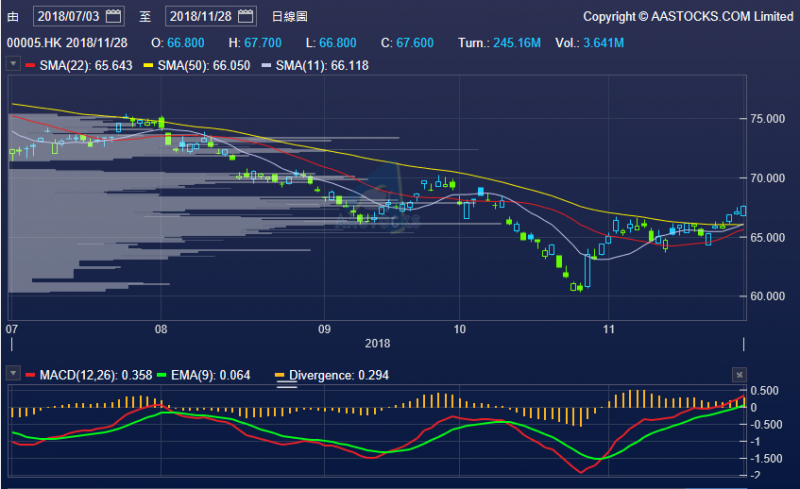Screen dimensions: 800x489
Task: Expand the SMA indicator dropdown arrow
Action: (x=13, y=65)
